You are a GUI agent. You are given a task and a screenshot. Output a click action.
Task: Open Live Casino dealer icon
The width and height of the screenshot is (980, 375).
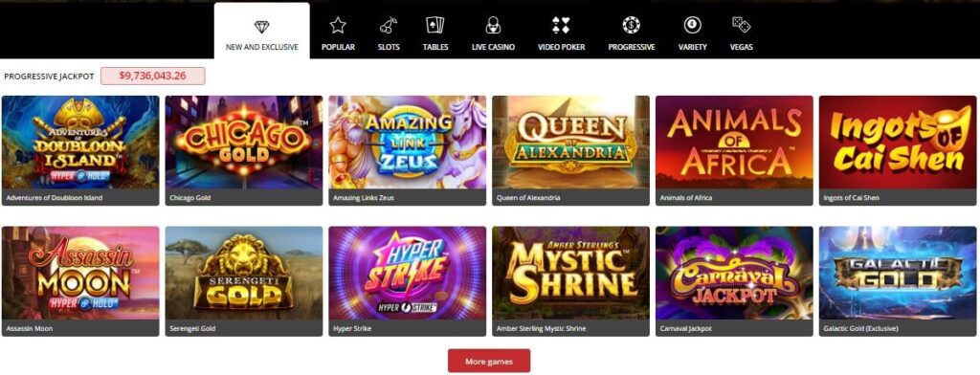click(x=493, y=25)
